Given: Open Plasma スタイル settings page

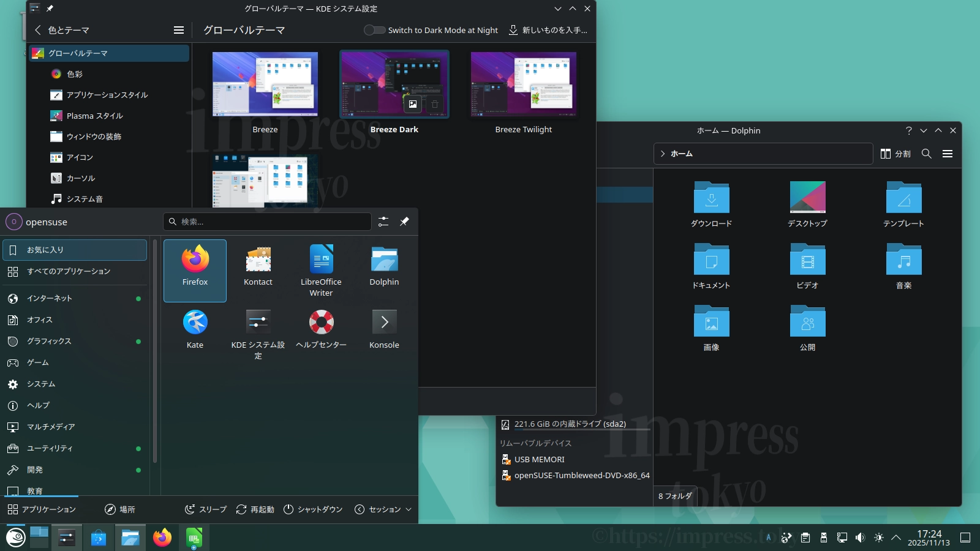Looking at the screenshot, I should [x=108, y=116].
